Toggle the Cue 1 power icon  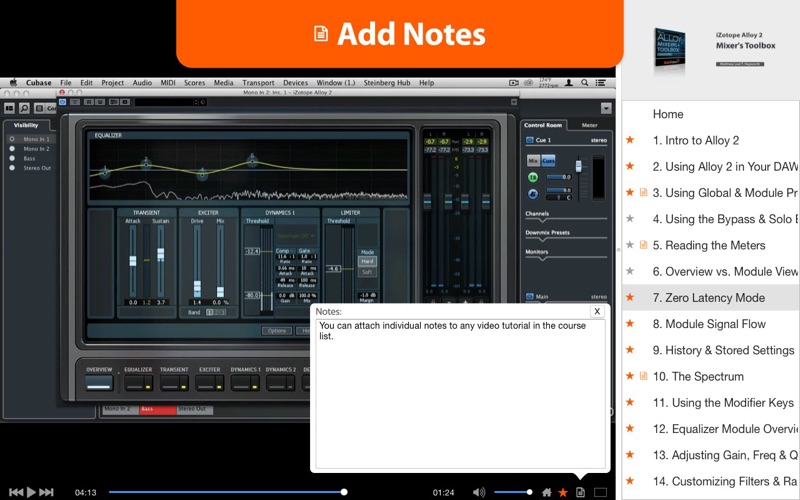(x=530, y=140)
